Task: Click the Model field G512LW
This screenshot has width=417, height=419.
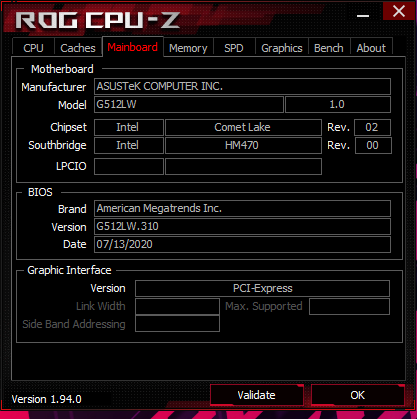Action: 189,105
